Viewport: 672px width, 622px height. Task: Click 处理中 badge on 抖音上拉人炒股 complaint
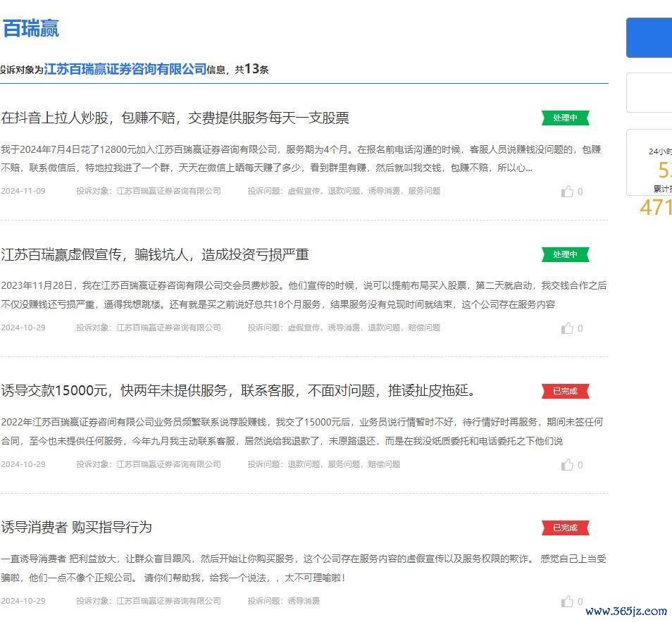coord(566,118)
